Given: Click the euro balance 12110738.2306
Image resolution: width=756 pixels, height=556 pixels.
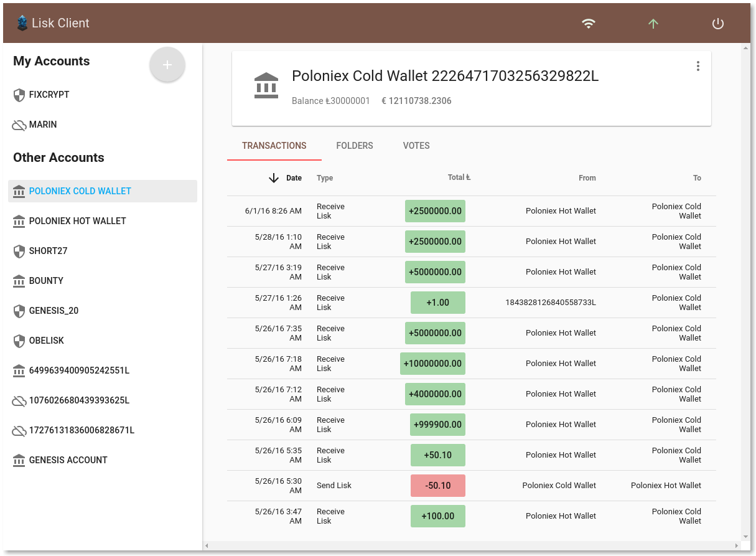Looking at the screenshot, I should pos(416,101).
